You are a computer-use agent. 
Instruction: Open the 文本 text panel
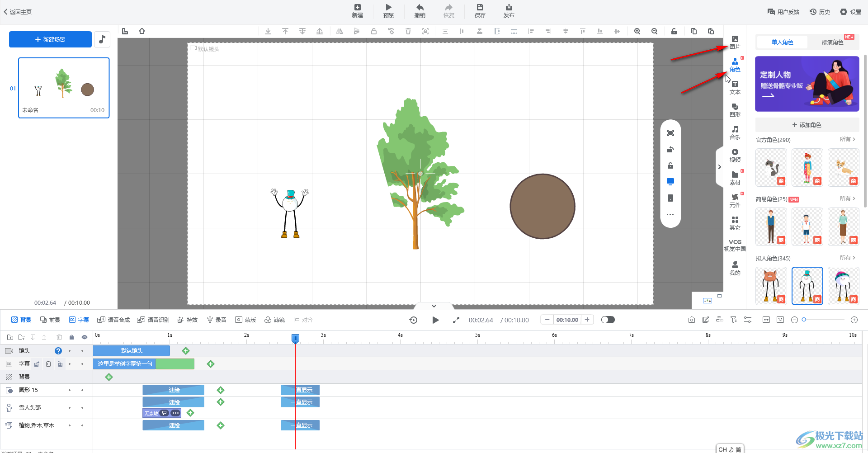click(735, 88)
